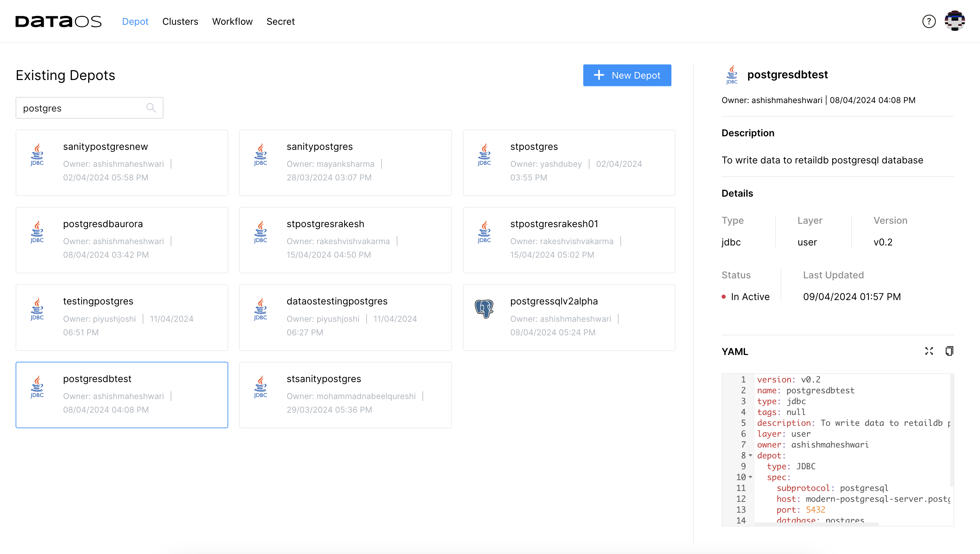Copy the YAML content to clipboard
Screen dimensions: 980x554
(949, 351)
